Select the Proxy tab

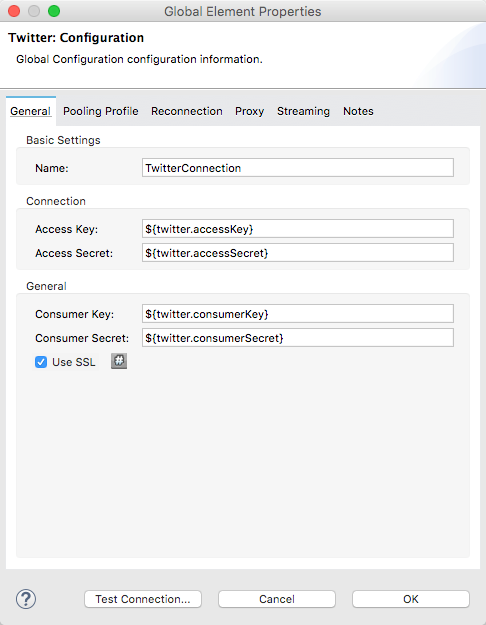250,111
